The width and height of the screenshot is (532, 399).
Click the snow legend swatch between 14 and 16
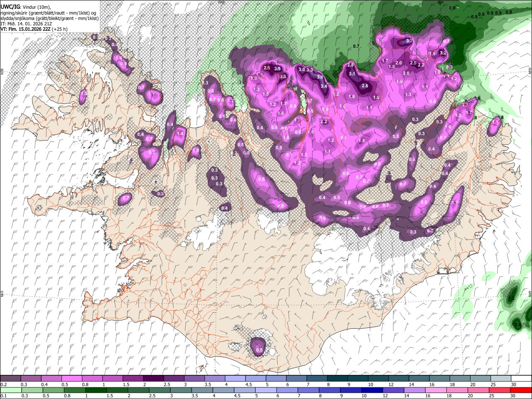click(x=419, y=379)
